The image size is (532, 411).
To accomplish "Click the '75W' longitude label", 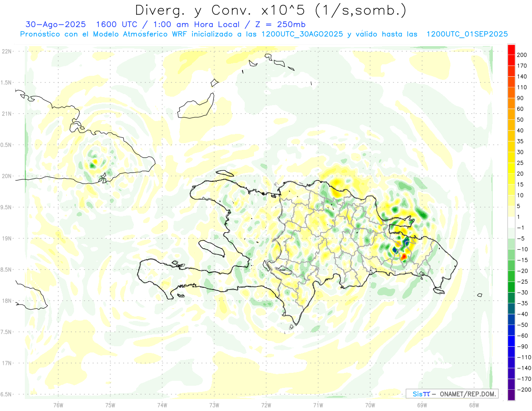I will pos(110,405).
